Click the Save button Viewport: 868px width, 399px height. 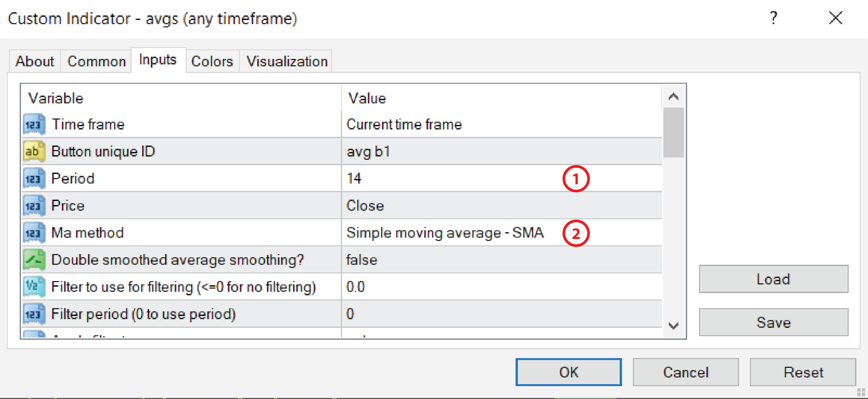[774, 322]
